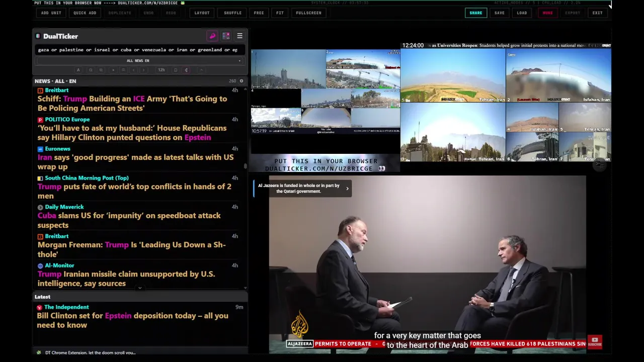644x362 pixels.
Task: Open Iranian missile claim unsupported headline
Action: (126, 279)
